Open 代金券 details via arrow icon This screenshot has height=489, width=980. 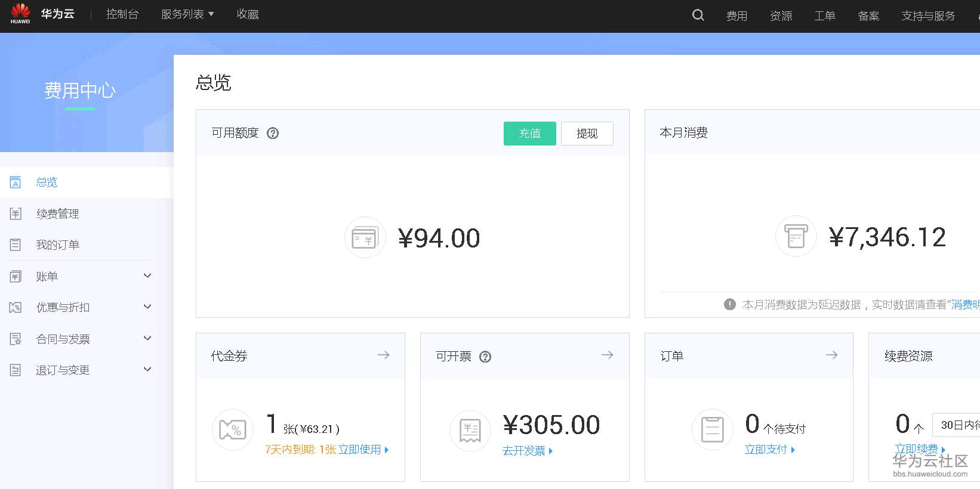(x=383, y=355)
